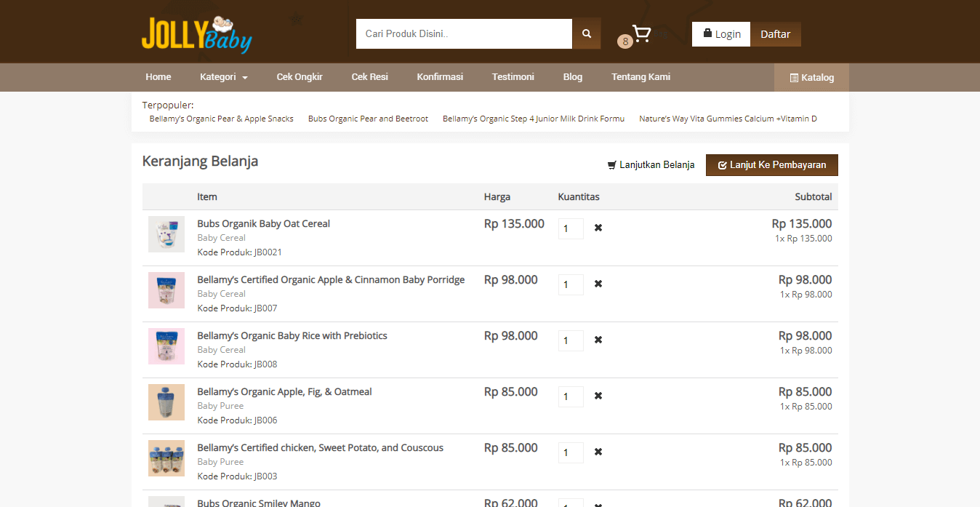980x507 pixels.
Task: Click product code text JB003
Action: (x=265, y=476)
